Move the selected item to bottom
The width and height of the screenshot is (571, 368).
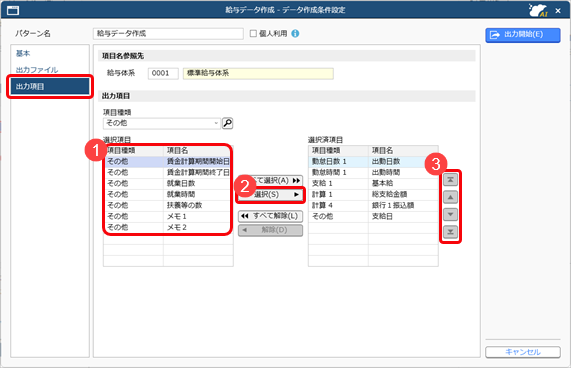click(450, 232)
